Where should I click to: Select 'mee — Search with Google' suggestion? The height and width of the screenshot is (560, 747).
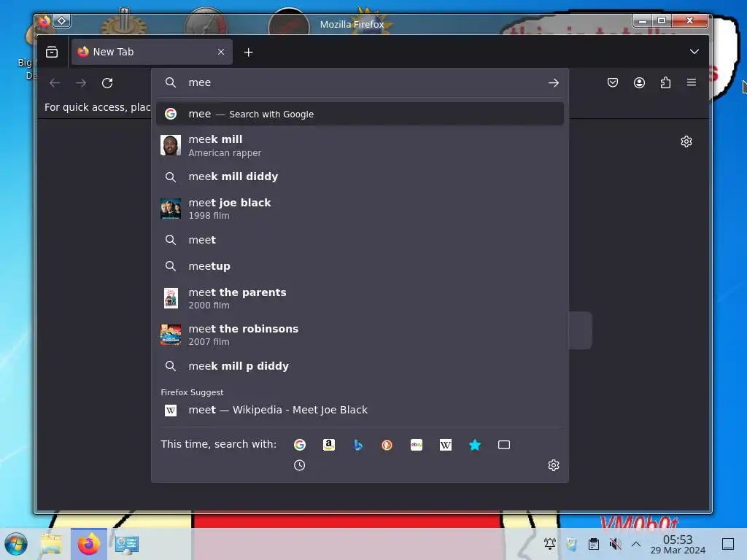(x=360, y=114)
